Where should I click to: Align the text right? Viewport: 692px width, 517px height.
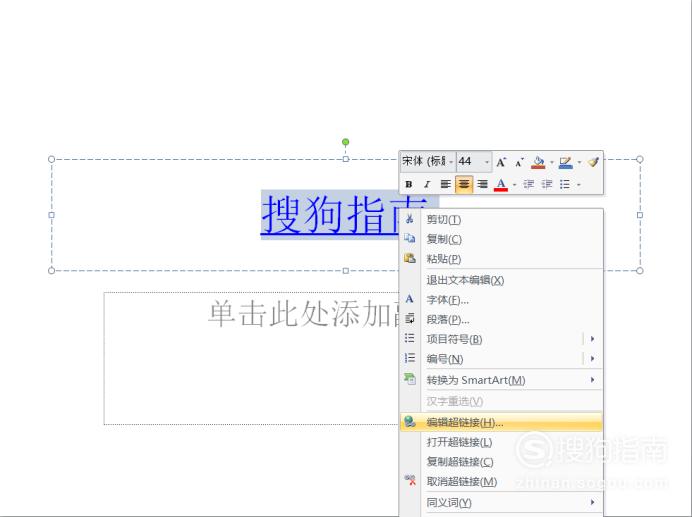click(x=482, y=184)
